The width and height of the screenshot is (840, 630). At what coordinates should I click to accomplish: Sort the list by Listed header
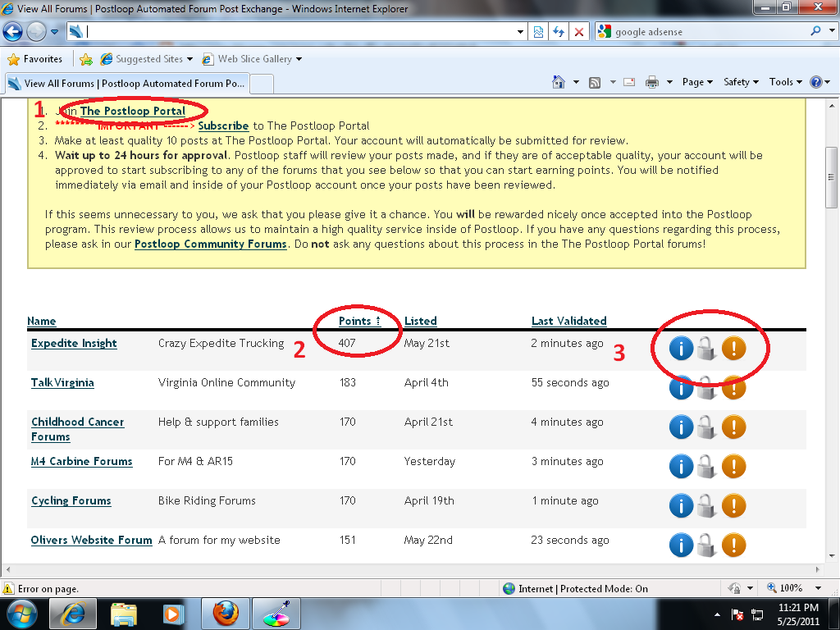pos(421,321)
